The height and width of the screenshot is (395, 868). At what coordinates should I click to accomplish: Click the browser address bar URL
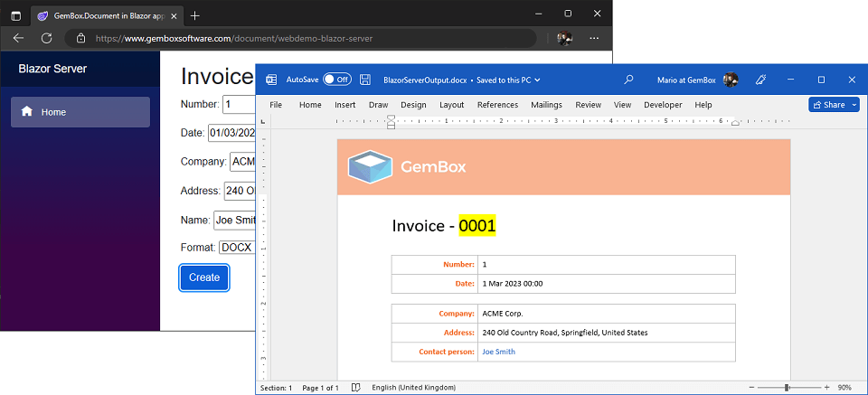tap(233, 39)
